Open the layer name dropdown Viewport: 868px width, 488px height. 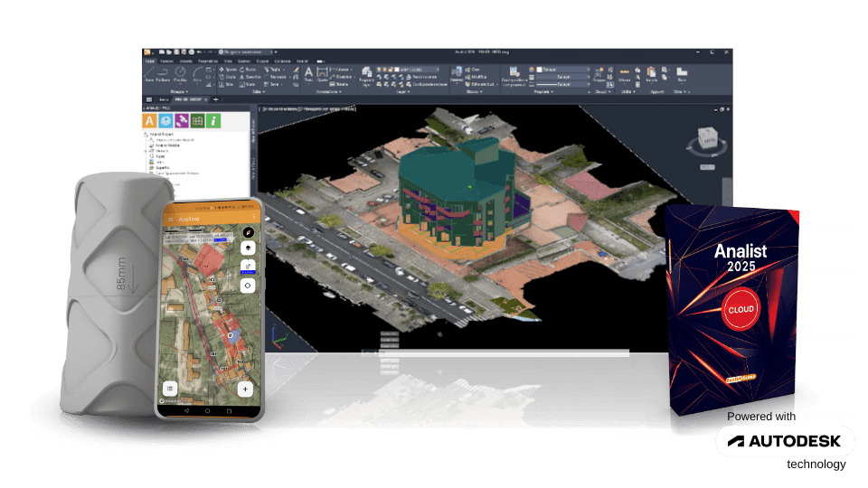(412, 69)
